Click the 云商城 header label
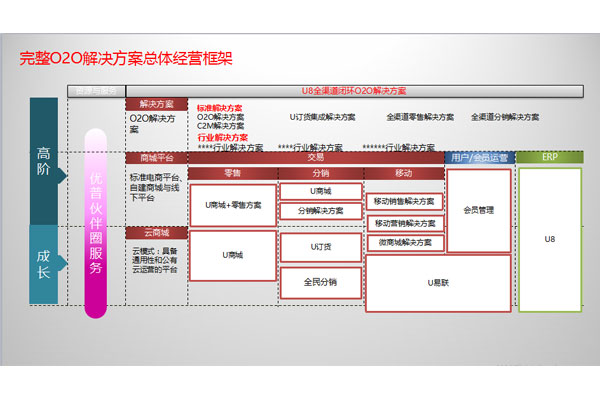600x400 pixels. (157, 233)
